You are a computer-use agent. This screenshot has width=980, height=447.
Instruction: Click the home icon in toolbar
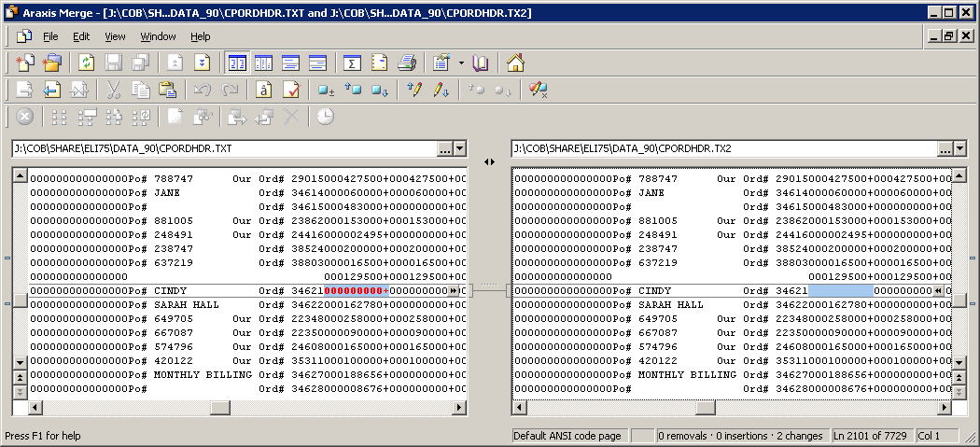(515, 63)
